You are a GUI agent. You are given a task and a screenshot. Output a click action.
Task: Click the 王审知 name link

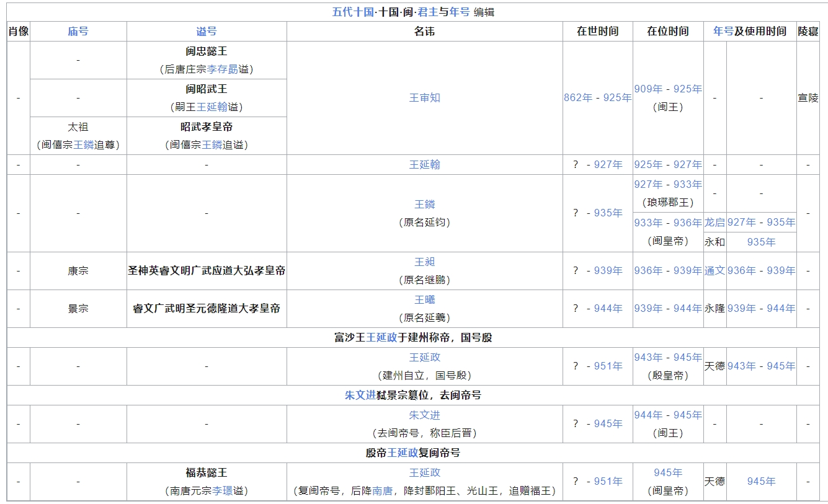[425, 98]
